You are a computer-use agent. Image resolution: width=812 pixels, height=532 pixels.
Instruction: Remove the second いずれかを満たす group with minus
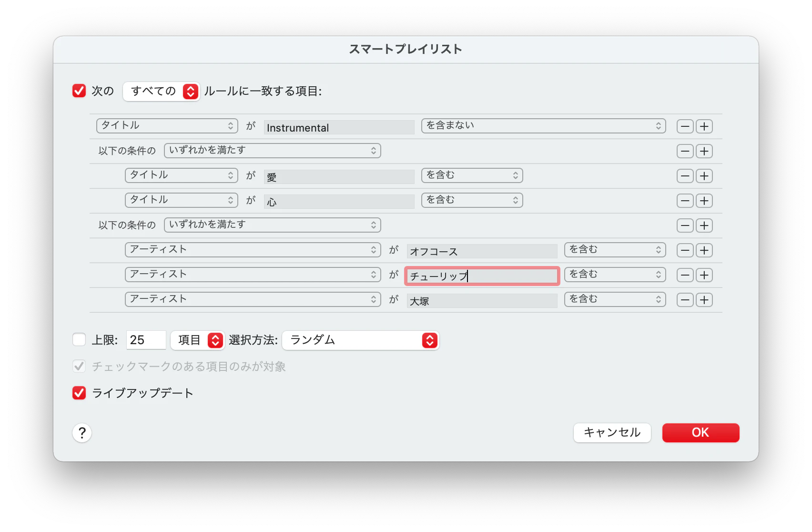point(685,225)
